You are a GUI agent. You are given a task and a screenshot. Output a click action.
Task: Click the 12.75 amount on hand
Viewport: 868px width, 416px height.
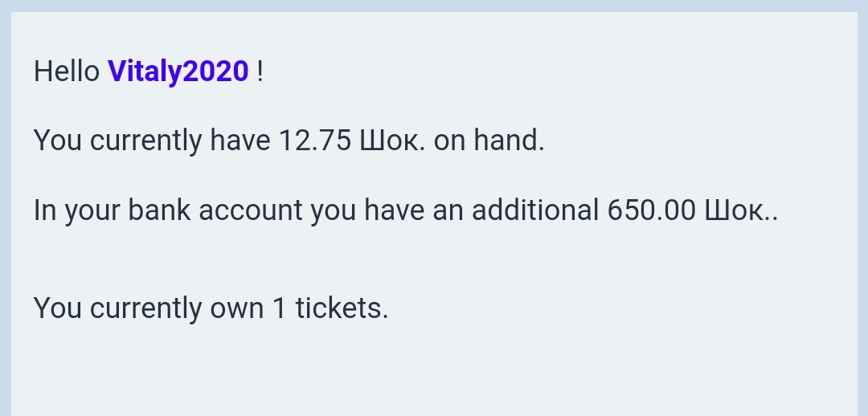[x=314, y=141]
